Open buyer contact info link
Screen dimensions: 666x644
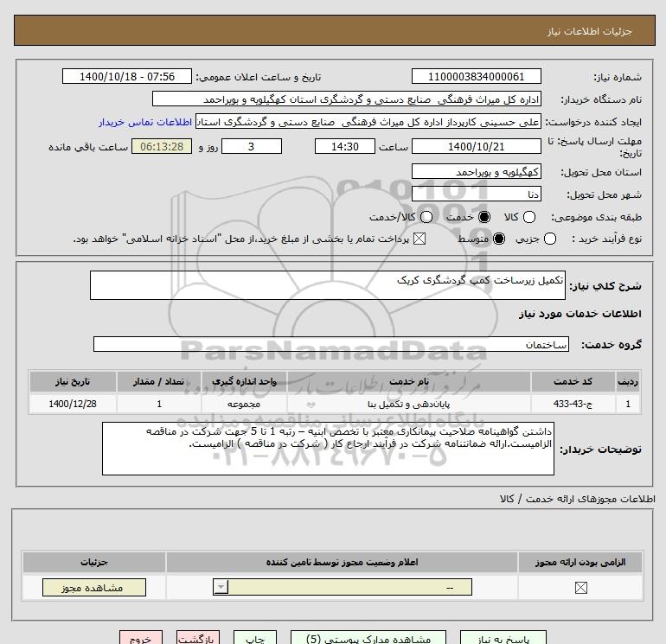coord(145,122)
